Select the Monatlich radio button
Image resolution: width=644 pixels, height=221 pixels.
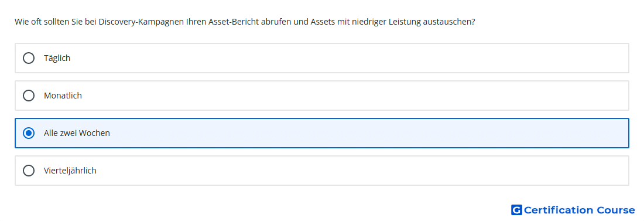coord(29,96)
